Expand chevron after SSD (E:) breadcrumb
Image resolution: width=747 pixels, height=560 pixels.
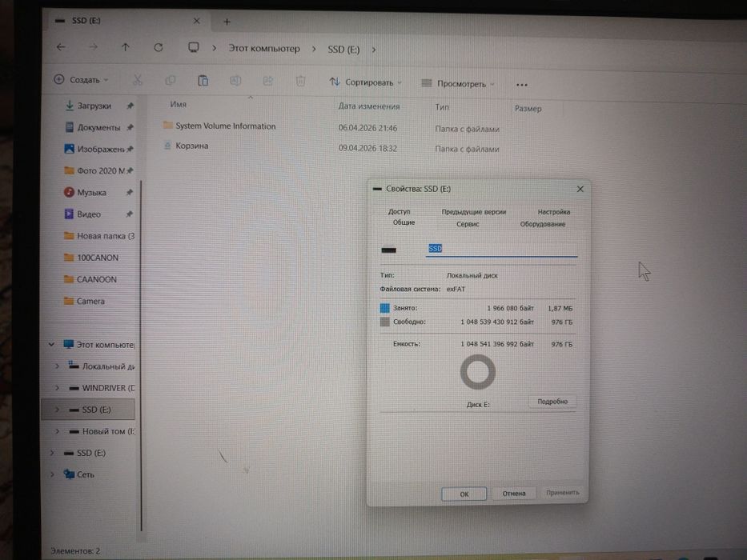(x=374, y=50)
